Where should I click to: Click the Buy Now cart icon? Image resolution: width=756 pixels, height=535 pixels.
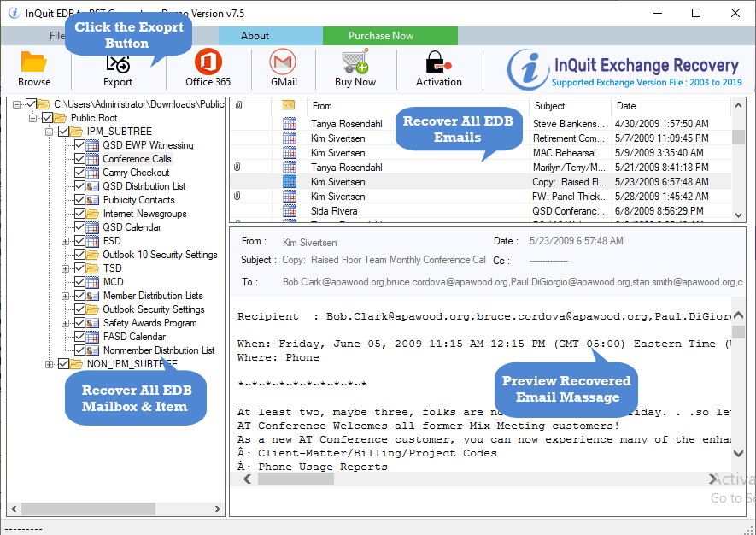[355, 62]
